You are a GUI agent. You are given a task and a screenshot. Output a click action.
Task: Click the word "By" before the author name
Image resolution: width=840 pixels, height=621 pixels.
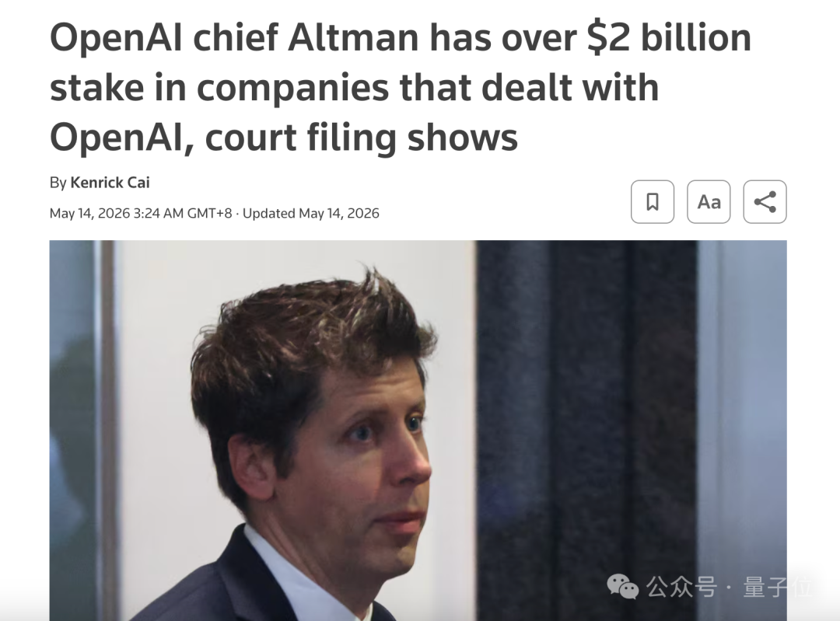[x=58, y=183]
